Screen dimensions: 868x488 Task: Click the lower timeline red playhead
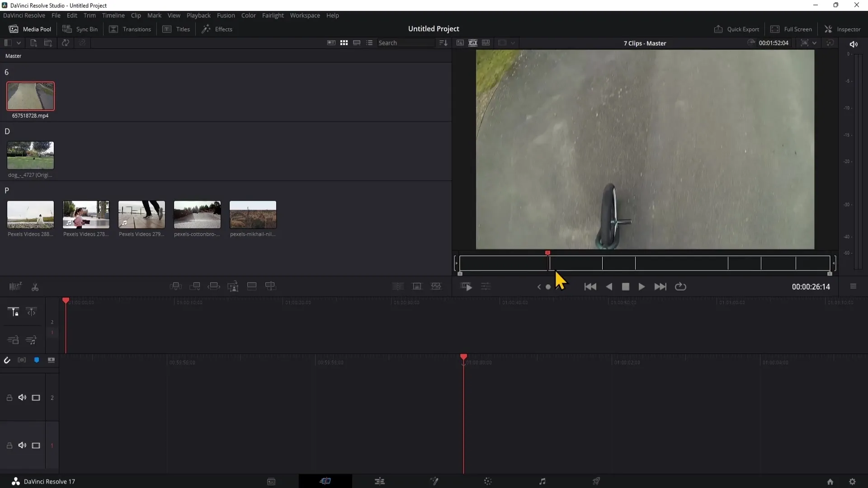[x=463, y=357]
